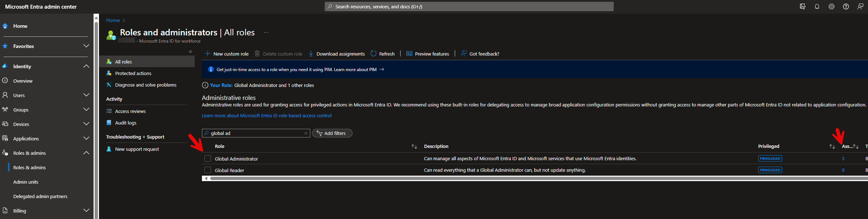Open Global Administrator assignments count 3
The image size is (868, 219).
point(843,158)
